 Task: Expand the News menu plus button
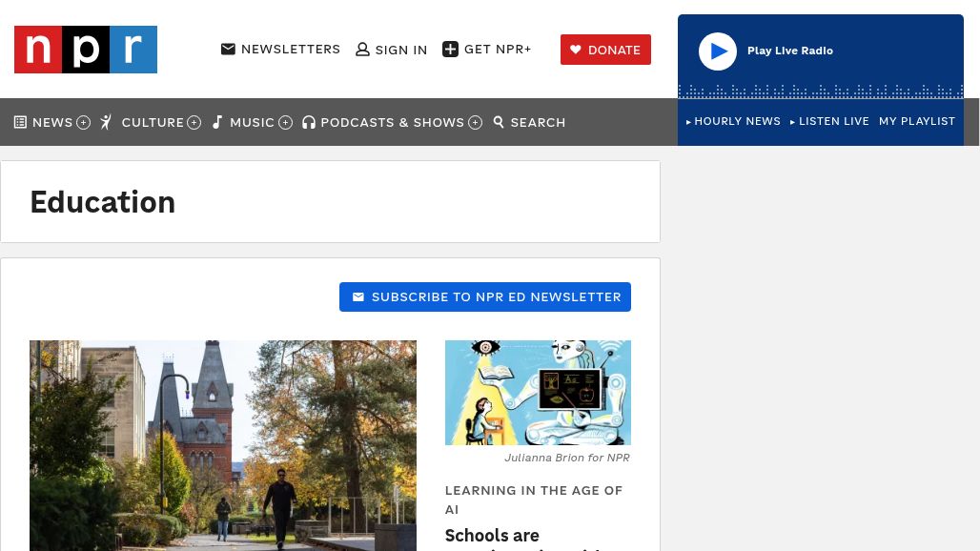click(x=84, y=122)
